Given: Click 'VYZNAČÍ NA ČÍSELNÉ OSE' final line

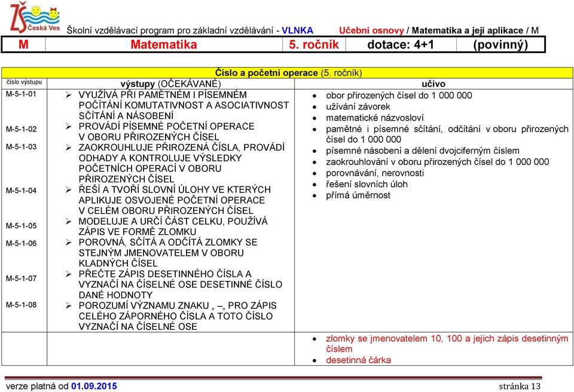Looking at the screenshot, I should 138,327.
